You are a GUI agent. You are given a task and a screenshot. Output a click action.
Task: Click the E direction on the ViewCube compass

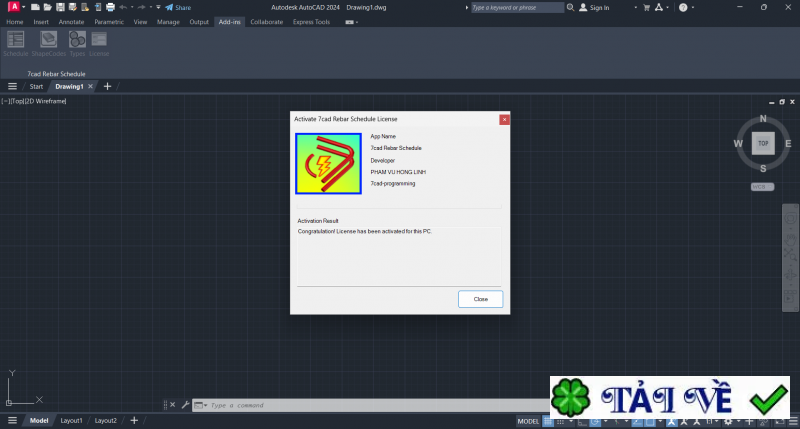[788, 143]
